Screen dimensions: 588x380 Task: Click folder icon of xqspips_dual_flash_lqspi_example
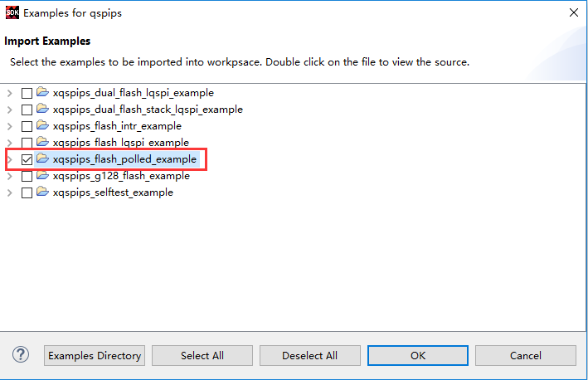(x=43, y=92)
